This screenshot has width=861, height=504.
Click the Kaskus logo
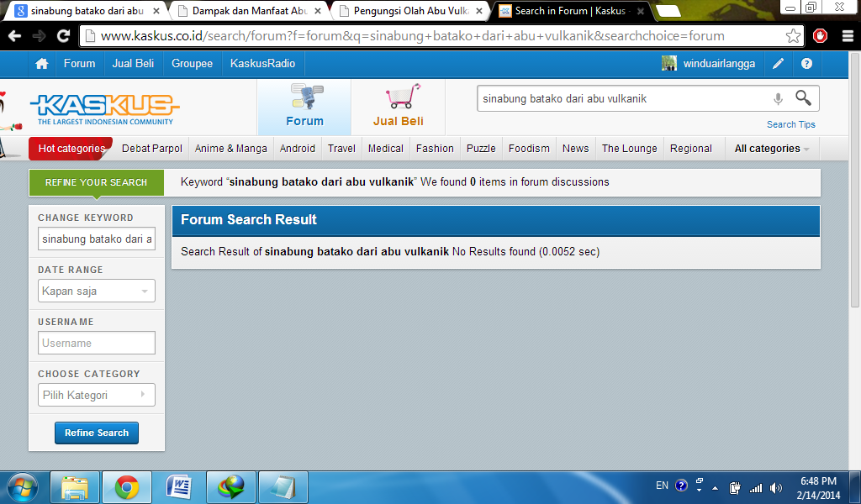point(104,108)
